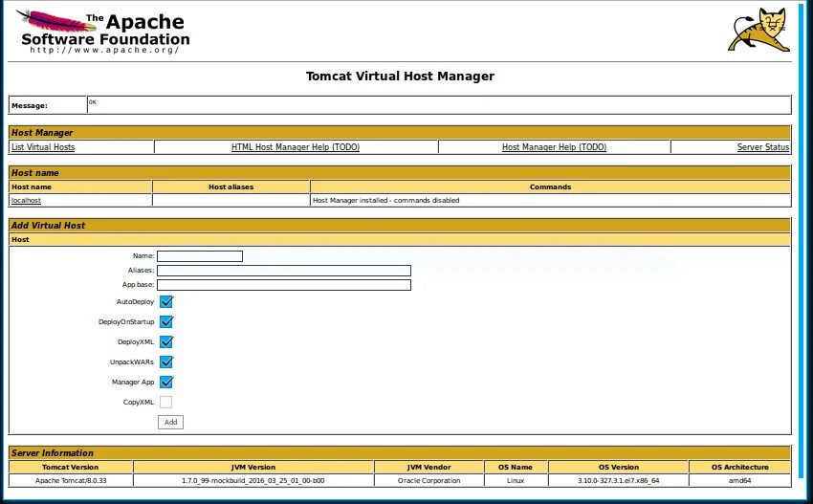Open HTML Host Manager Help (TODO) link

pyautogui.click(x=296, y=147)
